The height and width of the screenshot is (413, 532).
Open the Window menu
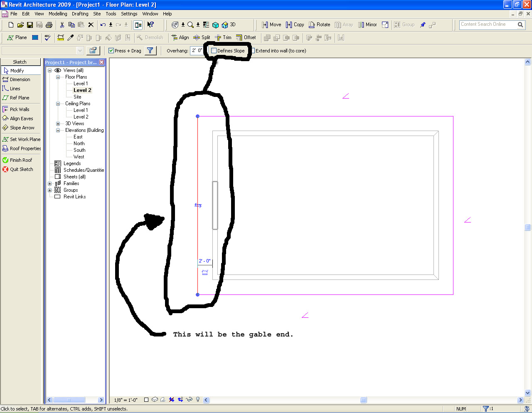point(150,14)
